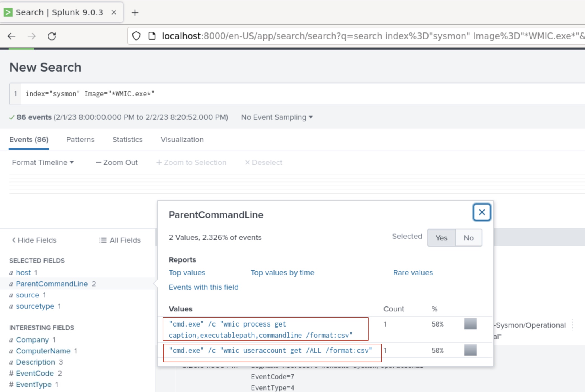Viewport: 585px width, 392px height.
Task: Set Selected to No
Action: coord(469,238)
